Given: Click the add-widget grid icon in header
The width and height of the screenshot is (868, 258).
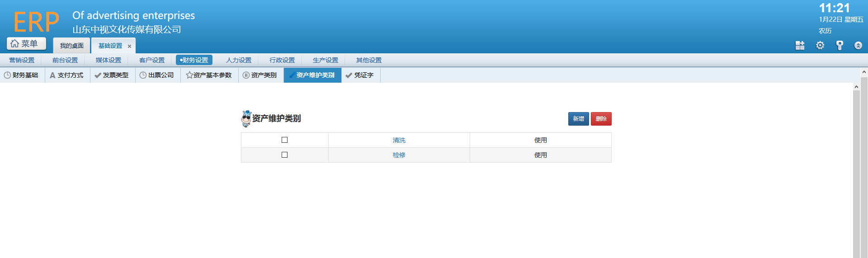Looking at the screenshot, I should 800,45.
